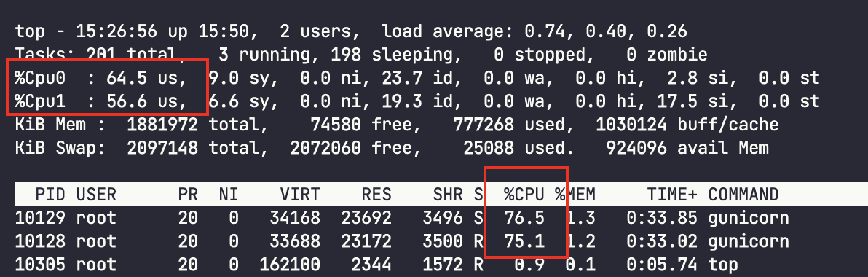Select PID 10305 in process list
868x277 pixels.
pos(40,265)
